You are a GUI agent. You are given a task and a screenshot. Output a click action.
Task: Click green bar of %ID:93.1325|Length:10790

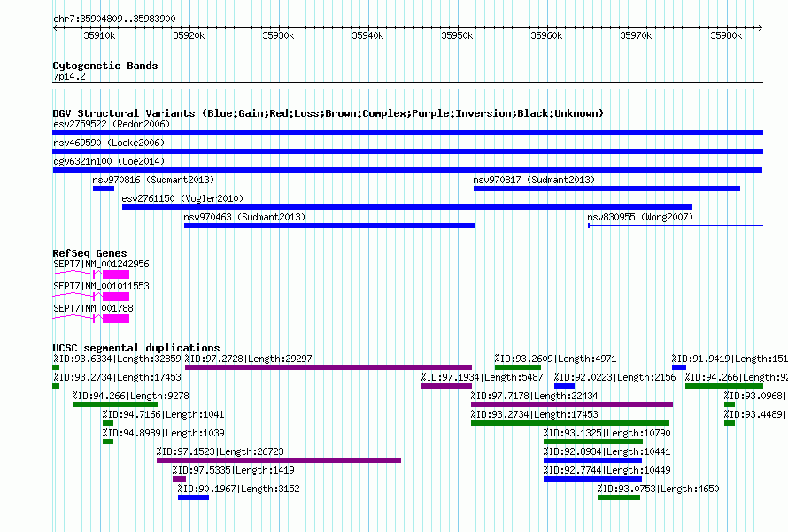tap(593, 442)
